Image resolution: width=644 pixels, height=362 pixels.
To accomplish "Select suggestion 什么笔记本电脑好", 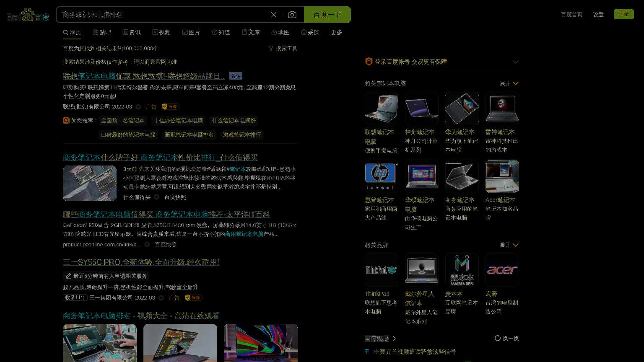I will point(234,120).
